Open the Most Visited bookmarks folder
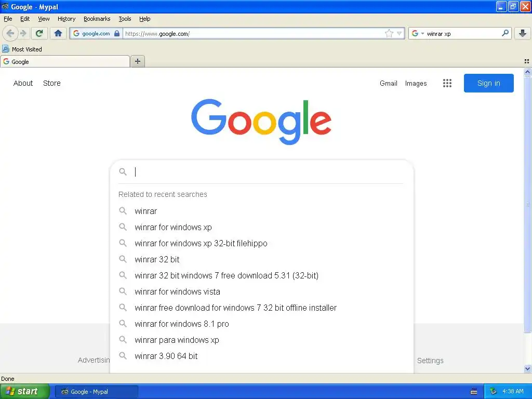The width and height of the screenshot is (532, 399). click(22, 49)
